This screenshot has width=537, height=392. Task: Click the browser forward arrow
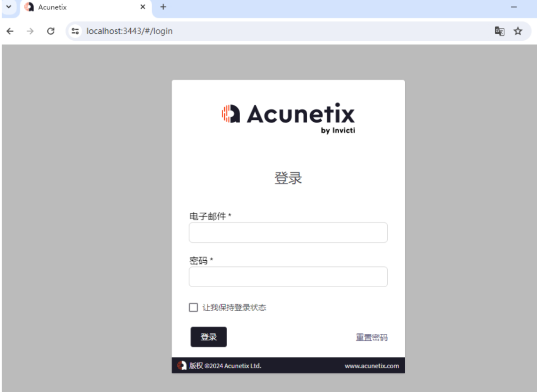[30, 31]
